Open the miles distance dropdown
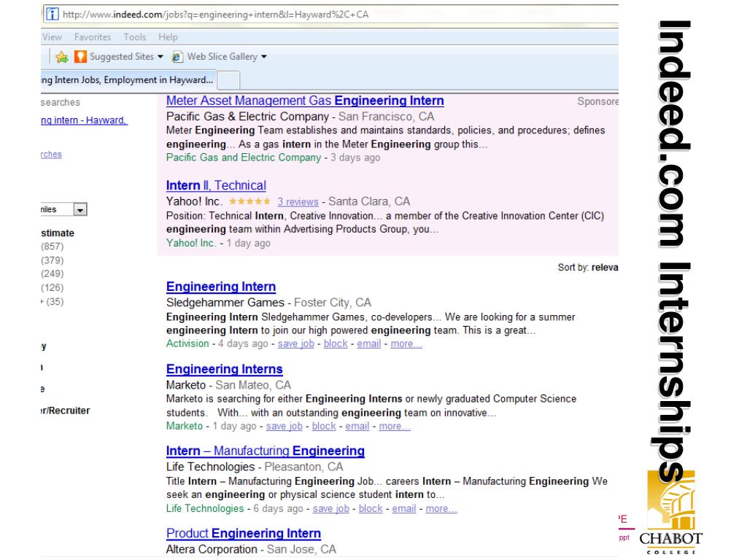 click(80, 209)
